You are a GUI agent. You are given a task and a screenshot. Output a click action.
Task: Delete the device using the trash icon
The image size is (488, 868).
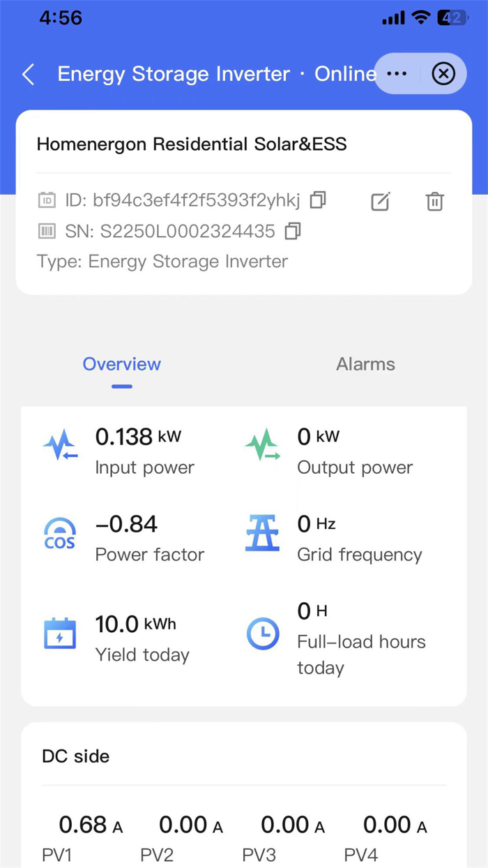[434, 202]
